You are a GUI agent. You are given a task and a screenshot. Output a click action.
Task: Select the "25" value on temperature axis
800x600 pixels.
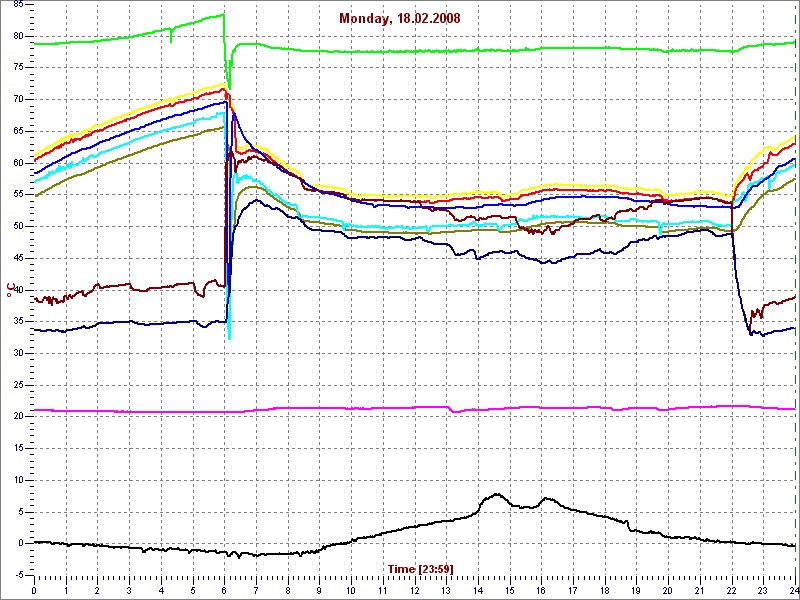click(18, 385)
